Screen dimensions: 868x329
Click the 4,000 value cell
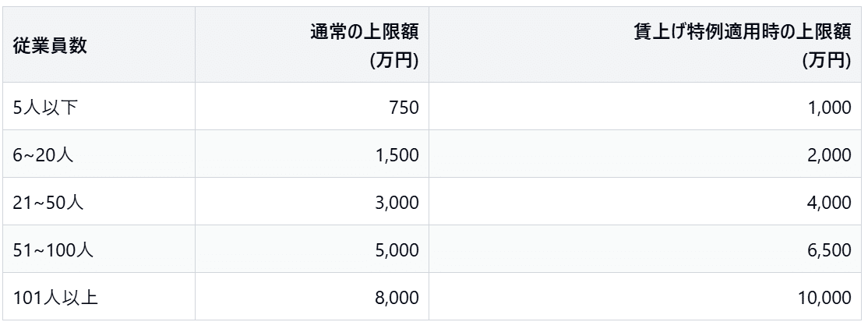click(x=827, y=202)
